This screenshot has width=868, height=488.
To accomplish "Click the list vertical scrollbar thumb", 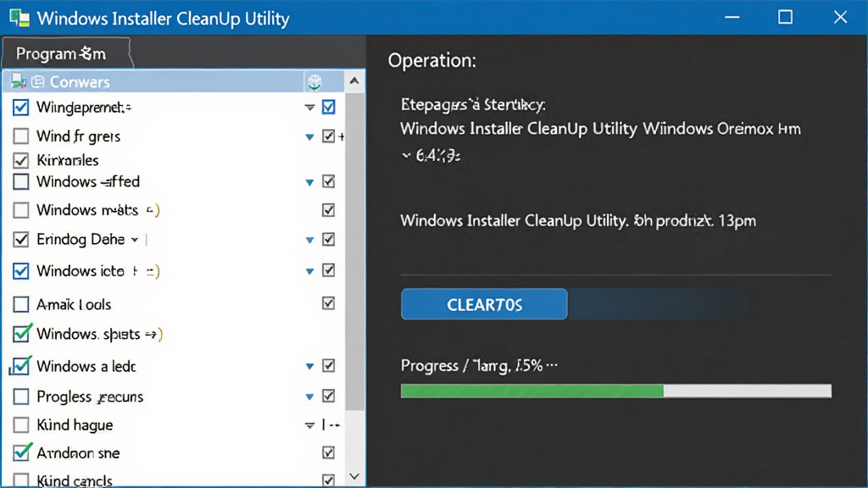I will tap(354, 252).
